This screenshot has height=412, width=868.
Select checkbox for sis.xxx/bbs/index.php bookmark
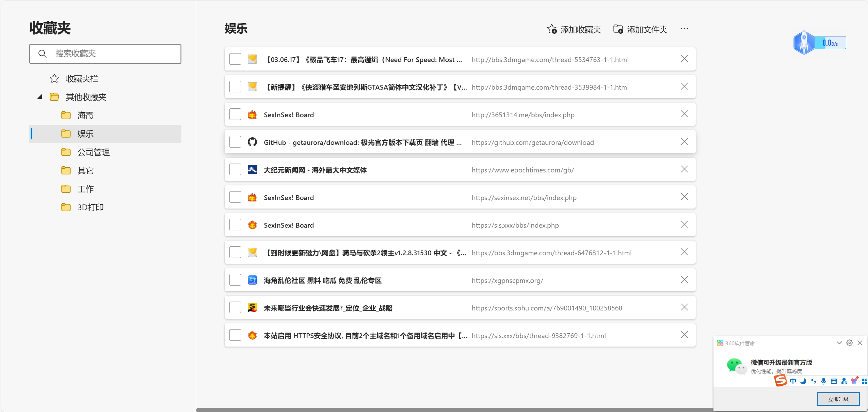click(235, 225)
